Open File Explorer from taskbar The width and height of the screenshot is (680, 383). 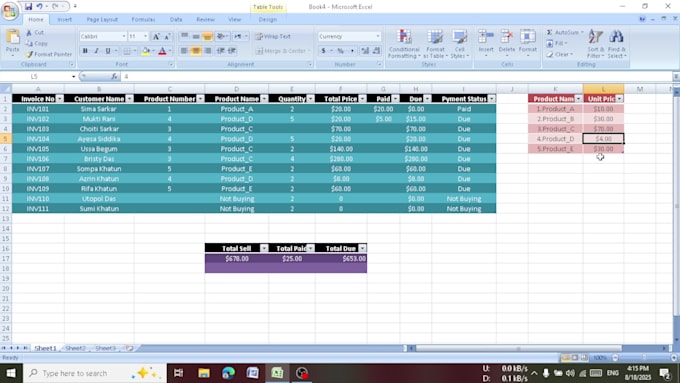[x=204, y=373]
